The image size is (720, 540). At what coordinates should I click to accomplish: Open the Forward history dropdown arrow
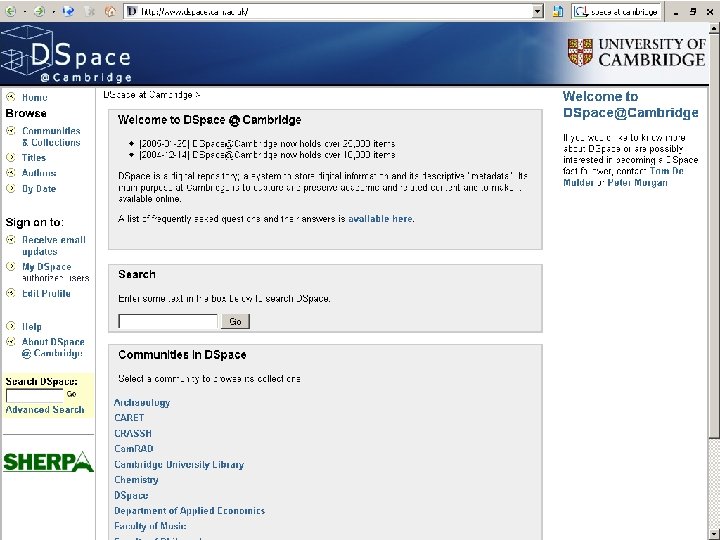[x=53, y=11]
